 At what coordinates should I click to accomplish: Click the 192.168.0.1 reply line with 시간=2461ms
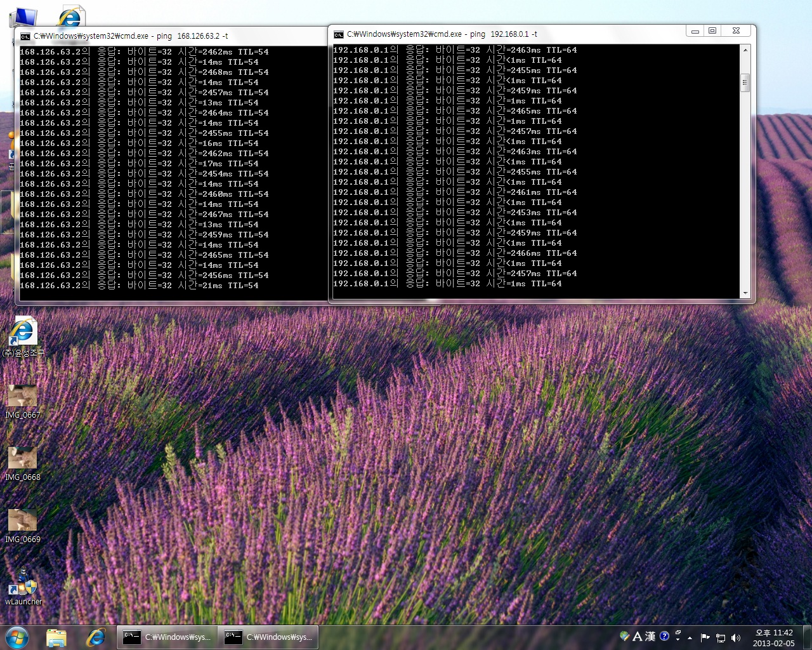(x=455, y=192)
